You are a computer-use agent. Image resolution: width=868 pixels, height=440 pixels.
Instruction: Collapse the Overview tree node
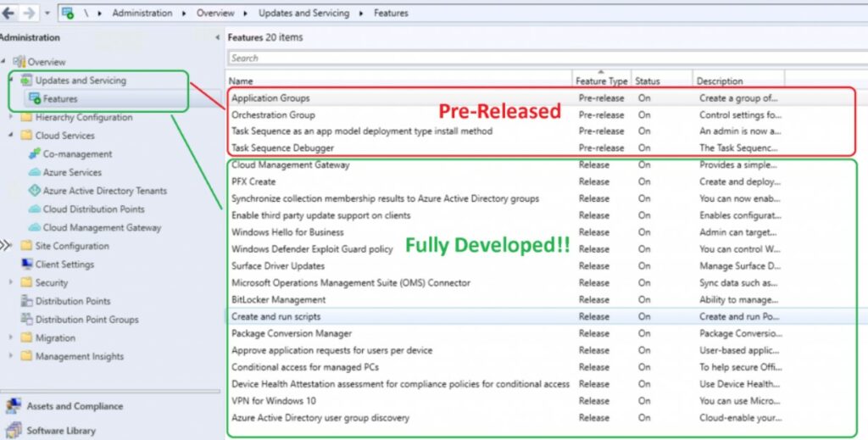click(3, 61)
